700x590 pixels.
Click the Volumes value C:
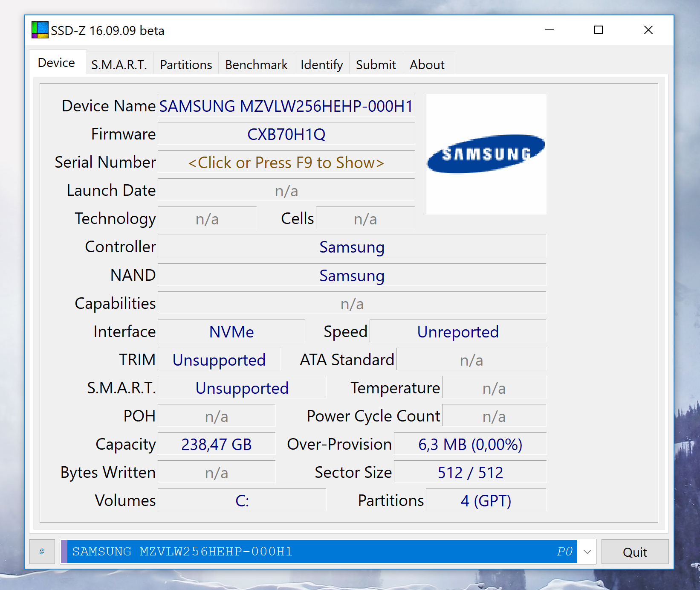pyautogui.click(x=242, y=500)
